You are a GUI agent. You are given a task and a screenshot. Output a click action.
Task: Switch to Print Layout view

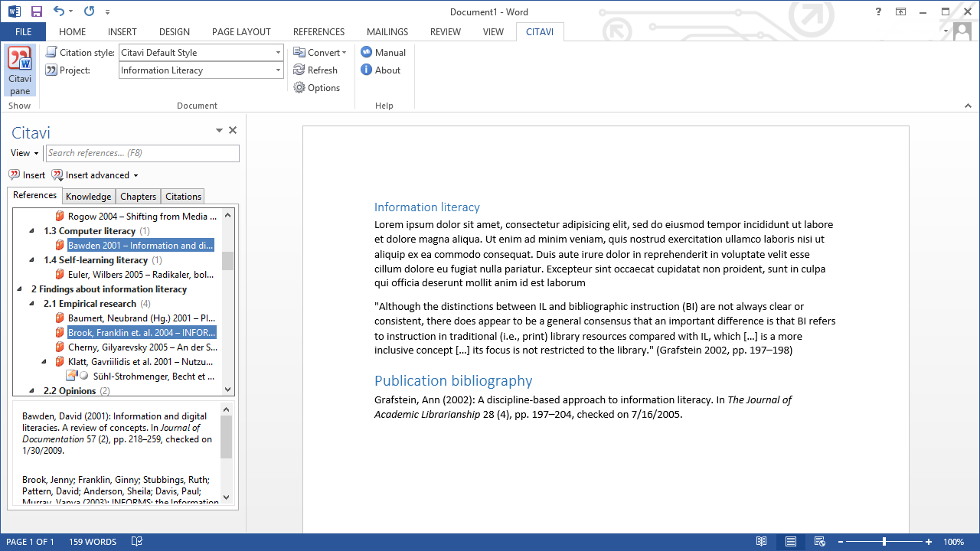pyautogui.click(x=791, y=542)
